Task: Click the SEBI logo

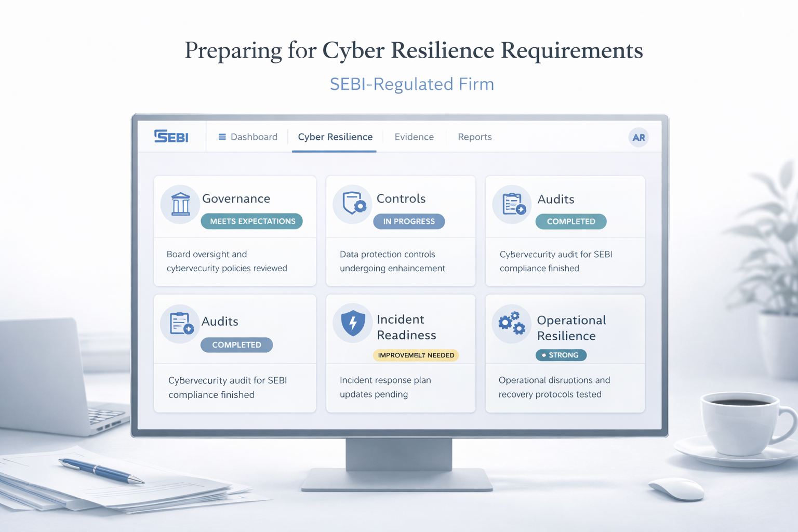Action: (171, 137)
